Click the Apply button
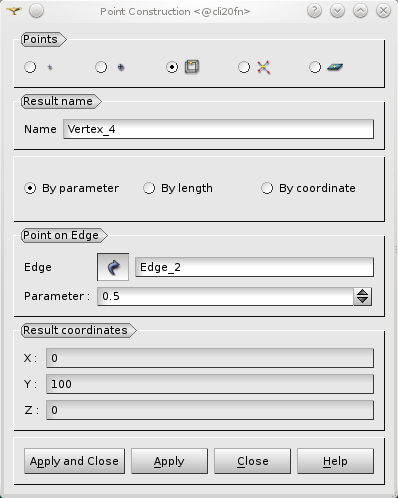 coord(169,461)
